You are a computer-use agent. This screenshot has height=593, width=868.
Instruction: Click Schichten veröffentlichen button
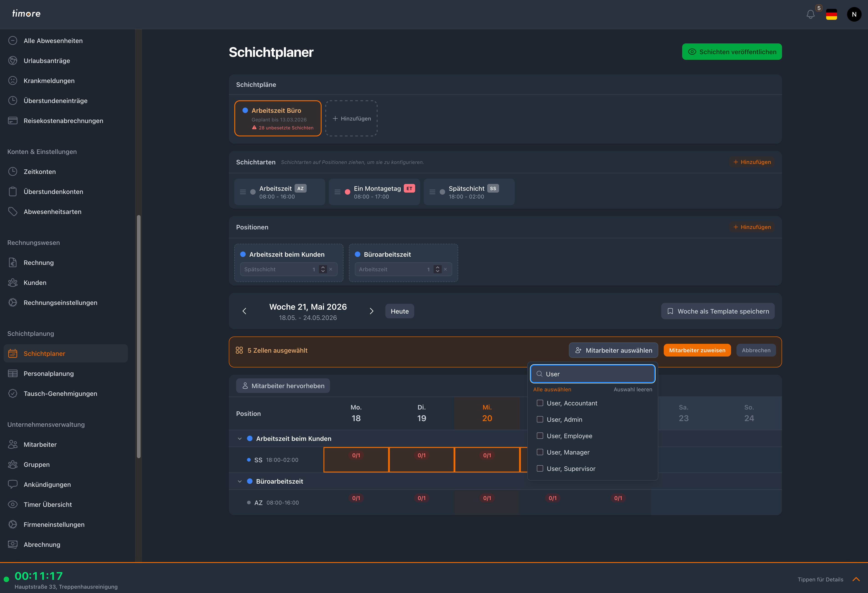(732, 52)
